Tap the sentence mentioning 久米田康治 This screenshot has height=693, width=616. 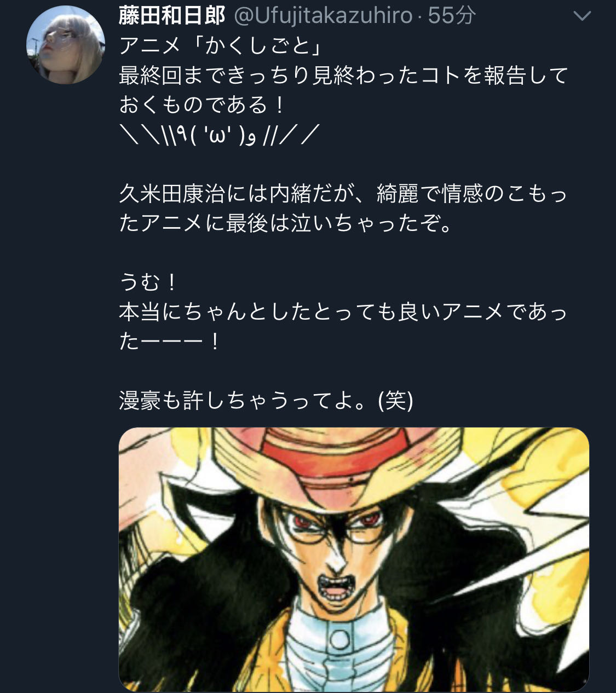pos(343,207)
